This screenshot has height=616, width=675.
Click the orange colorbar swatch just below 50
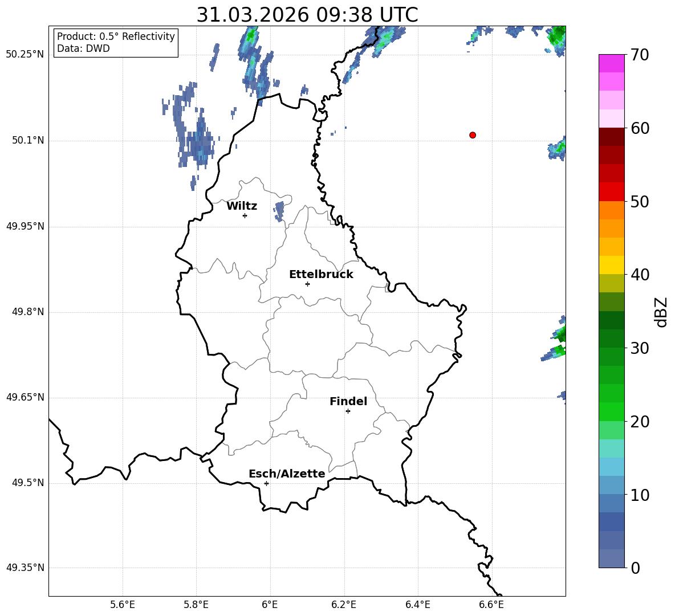(x=611, y=210)
